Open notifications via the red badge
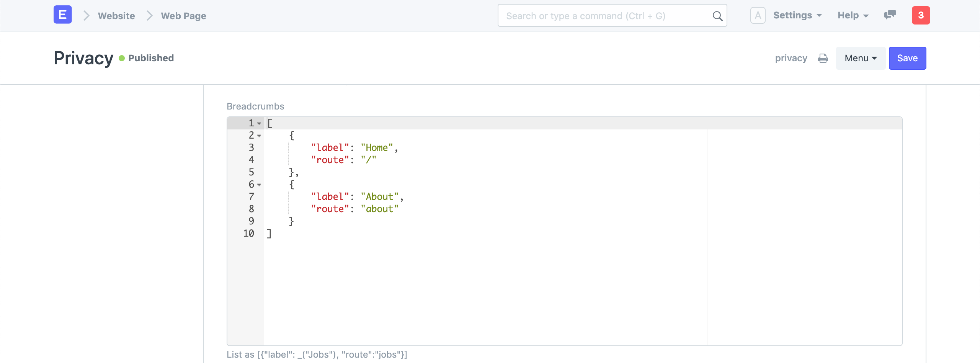980x363 pixels. tap(921, 15)
